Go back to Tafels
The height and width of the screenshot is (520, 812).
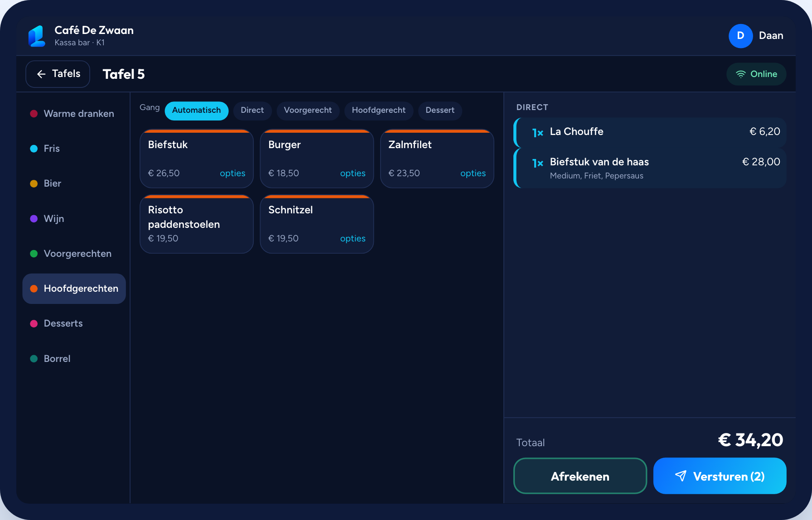pyautogui.click(x=58, y=74)
